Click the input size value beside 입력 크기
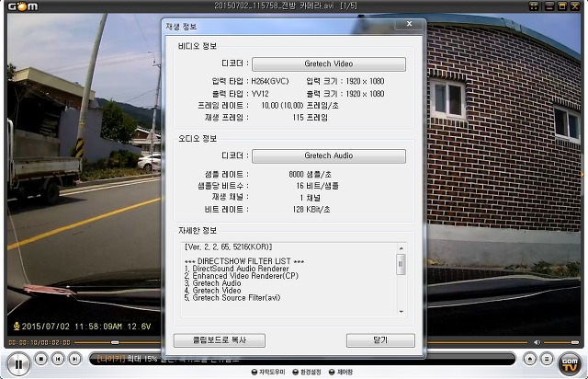Viewport: 588px width, 379px height. (x=365, y=81)
